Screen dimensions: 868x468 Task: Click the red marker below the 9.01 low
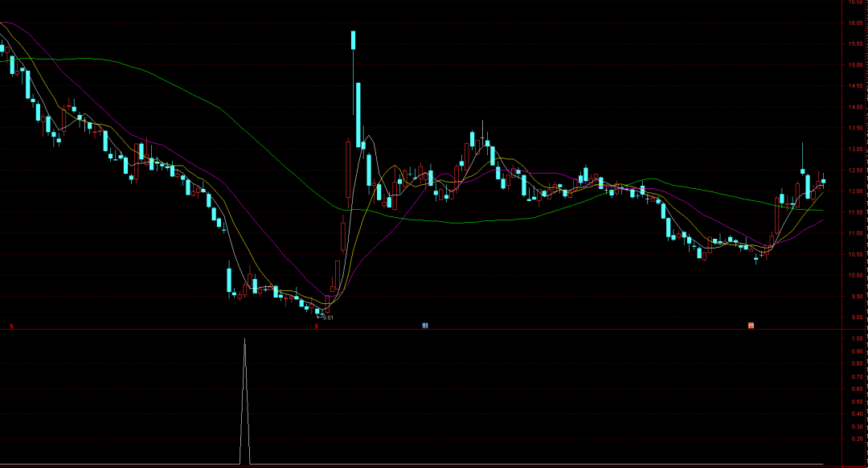click(317, 326)
